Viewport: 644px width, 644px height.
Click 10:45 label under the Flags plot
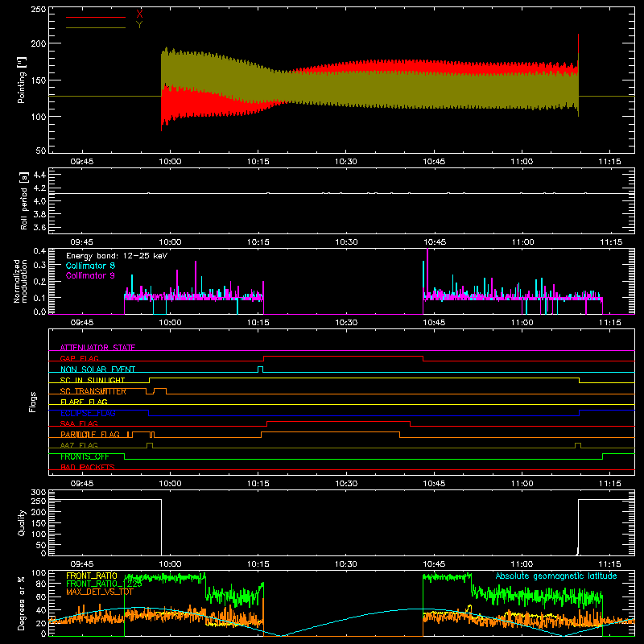434,484
